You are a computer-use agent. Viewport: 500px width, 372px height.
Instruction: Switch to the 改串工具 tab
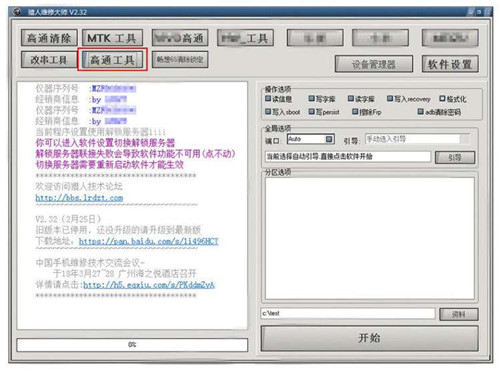49,60
